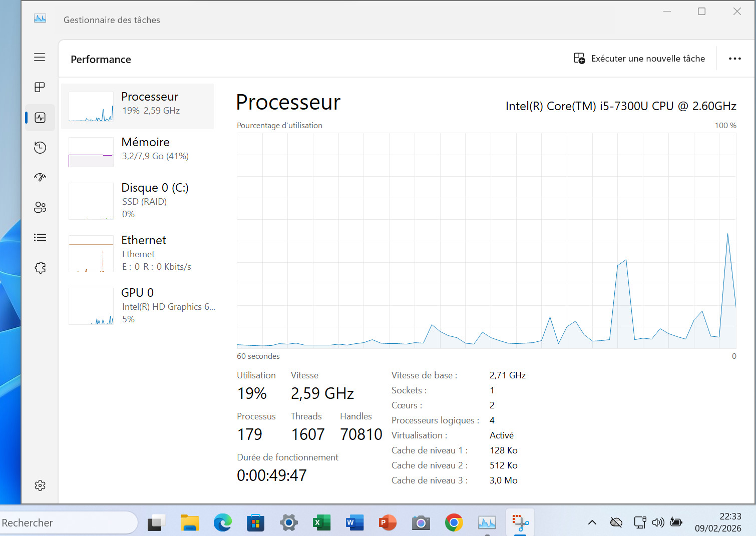Launch PowerPoint from the taskbar

[388, 523]
